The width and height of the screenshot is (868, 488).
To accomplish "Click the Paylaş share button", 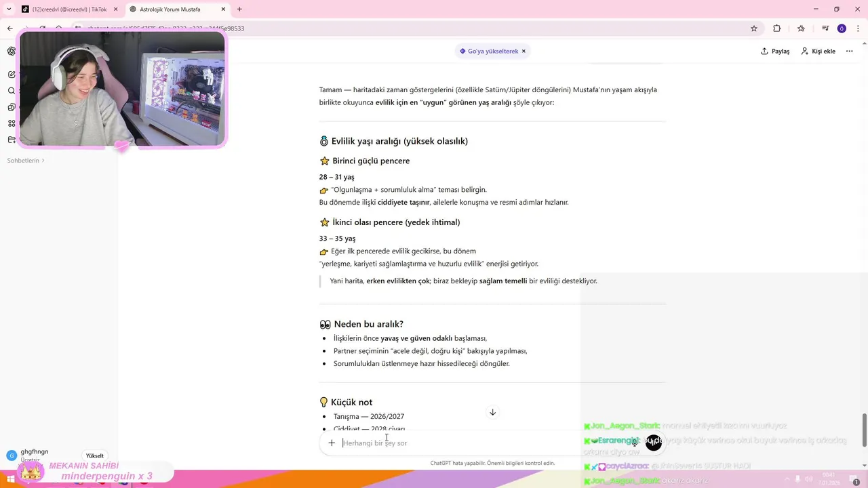I will 775,51.
